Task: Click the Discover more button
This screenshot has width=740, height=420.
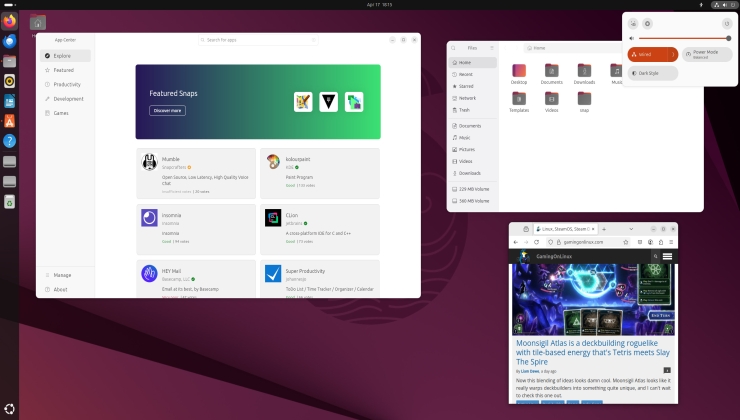Action: (x=168, y=110)
